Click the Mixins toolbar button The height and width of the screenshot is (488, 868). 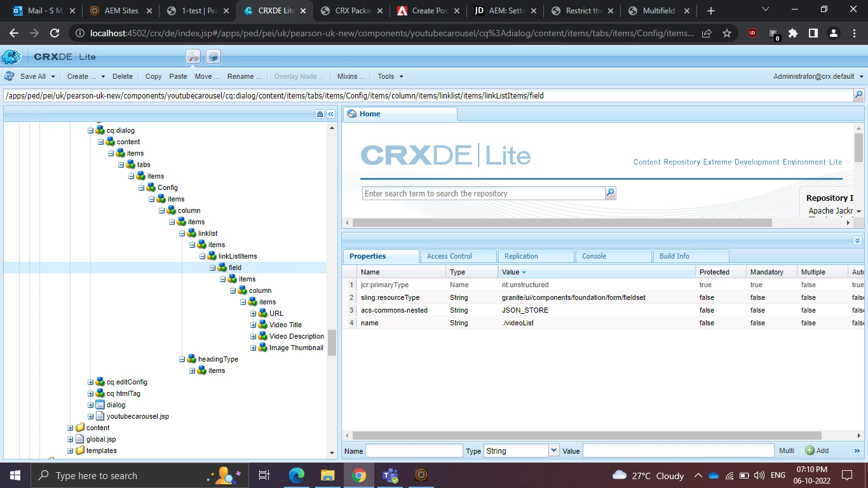[351, 76]
